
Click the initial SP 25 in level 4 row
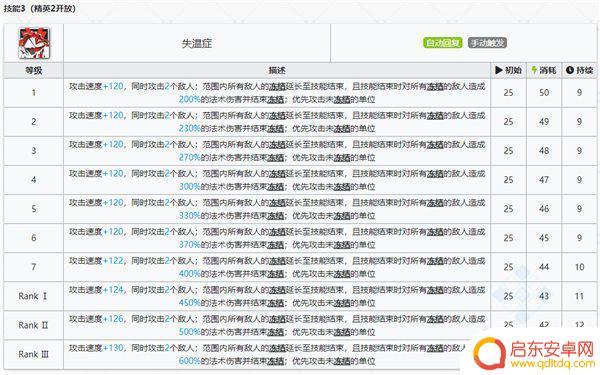tap(509, 180)
